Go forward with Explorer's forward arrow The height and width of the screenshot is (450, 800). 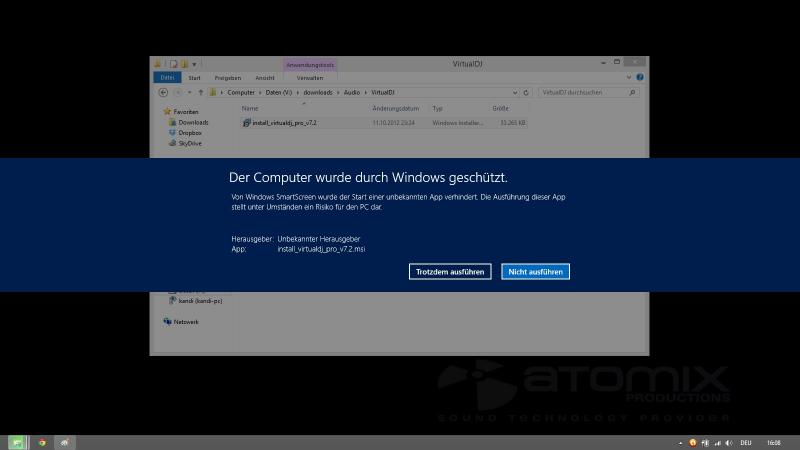[178, 92]
